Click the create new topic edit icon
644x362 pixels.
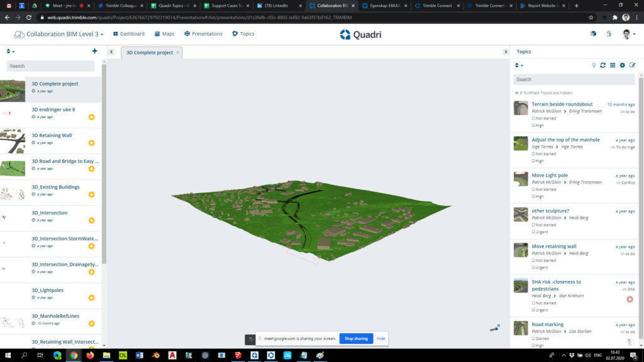tap(633, 65)
